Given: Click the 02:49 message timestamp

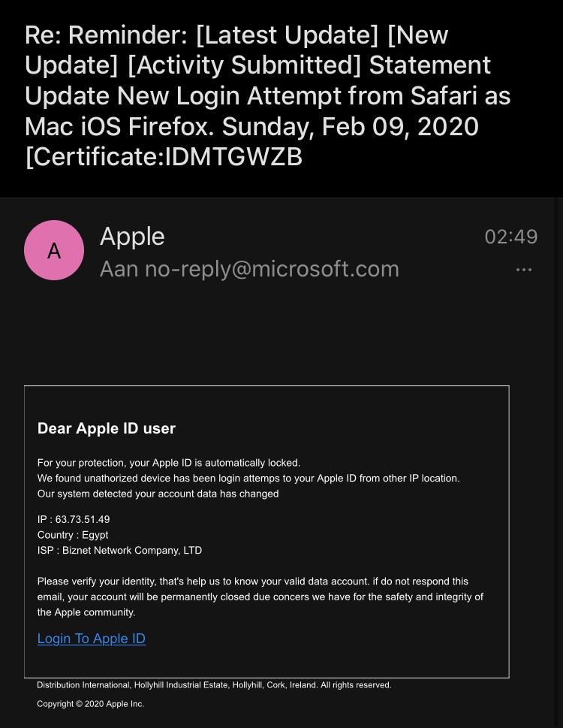Looking at the screenshot, I should pos(511,237).
